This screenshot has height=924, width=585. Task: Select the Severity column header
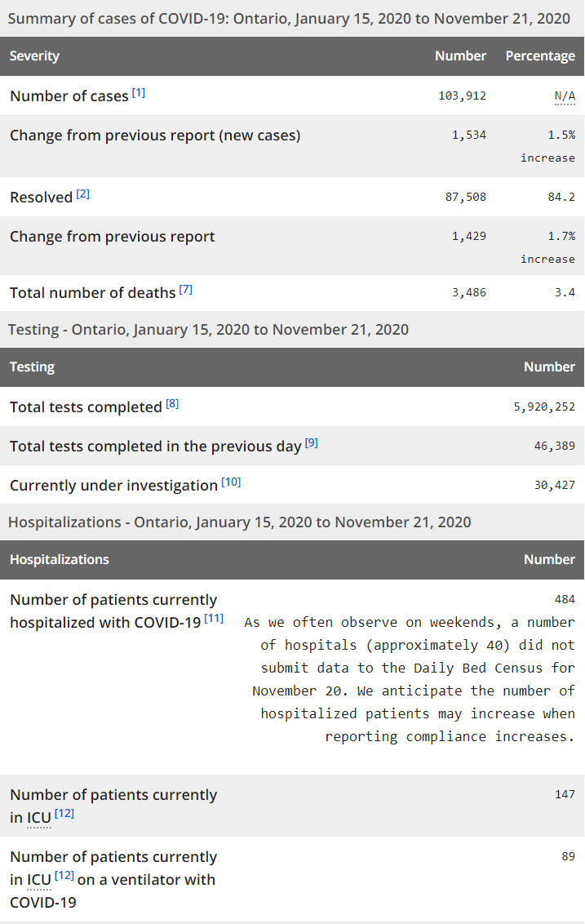pos(34,56)
